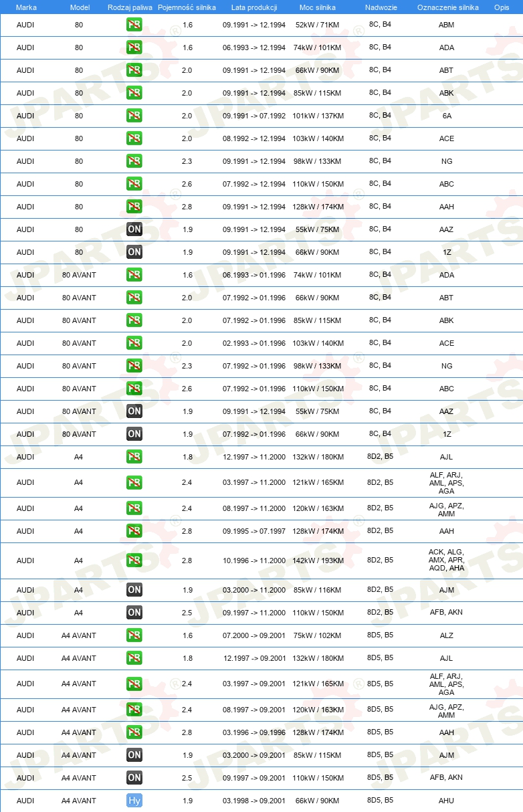The width and height of the screenshot is (523, 812).
Task: Select engine code AHU cell
Action: (447, 801)
